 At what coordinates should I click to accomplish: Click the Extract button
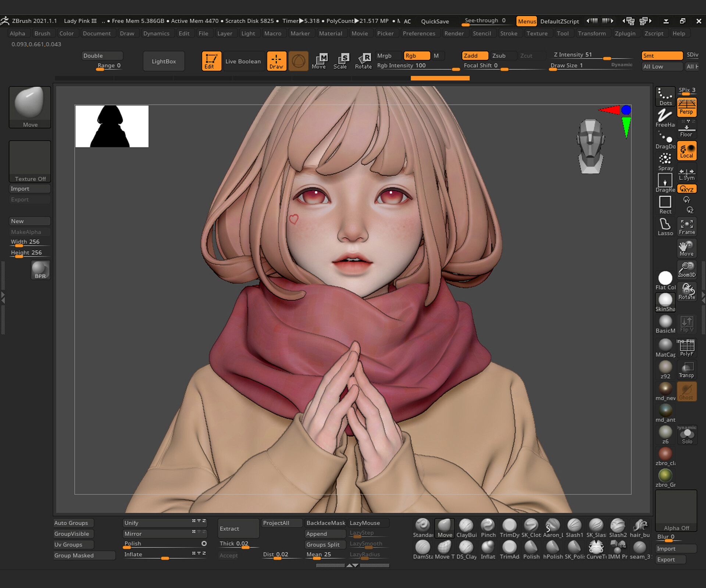[x=238, y=528]
